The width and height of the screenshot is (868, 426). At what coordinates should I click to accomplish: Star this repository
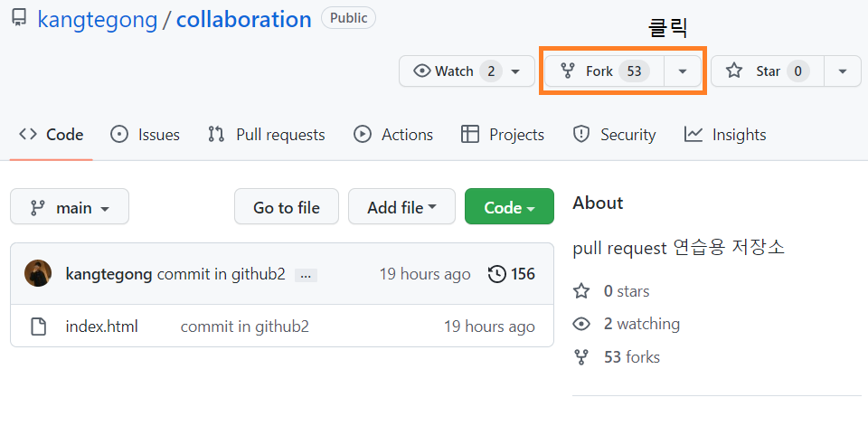[x=768, y=71]
